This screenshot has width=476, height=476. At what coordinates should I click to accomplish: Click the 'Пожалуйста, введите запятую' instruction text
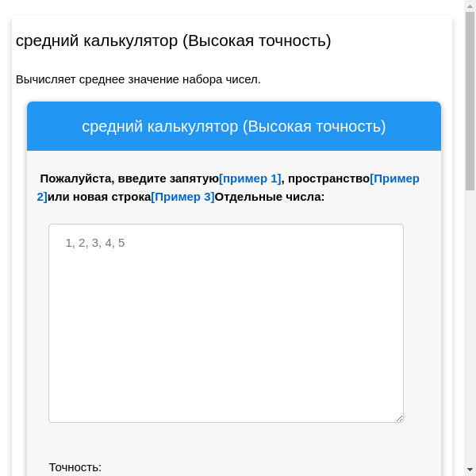[x=129, y=178]
